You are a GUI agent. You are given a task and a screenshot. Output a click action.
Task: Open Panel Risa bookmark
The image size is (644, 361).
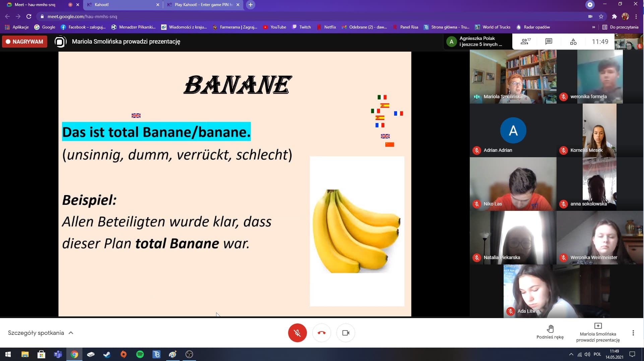[406, 27]
